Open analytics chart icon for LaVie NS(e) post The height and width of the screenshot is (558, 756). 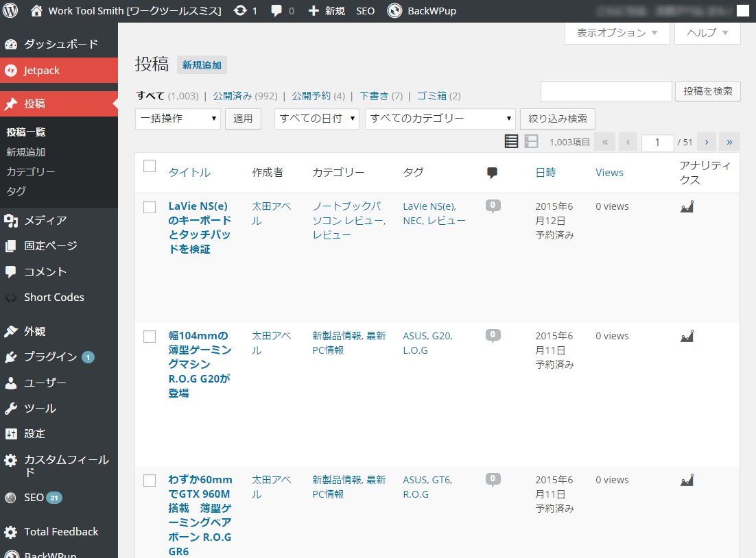click(x=687, y=207)
